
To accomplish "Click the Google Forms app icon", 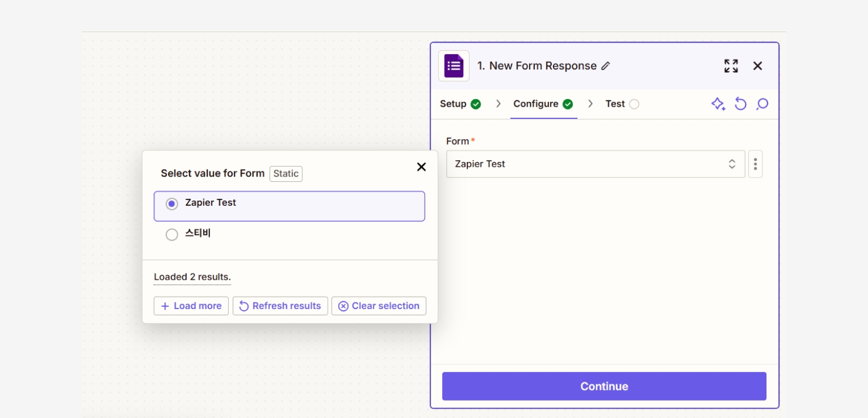I will [x=454, y=66].
